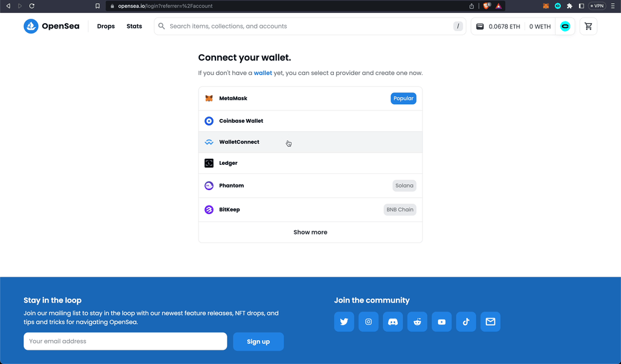
Task: Open the teal profile avatar
Action: [565, 27]
